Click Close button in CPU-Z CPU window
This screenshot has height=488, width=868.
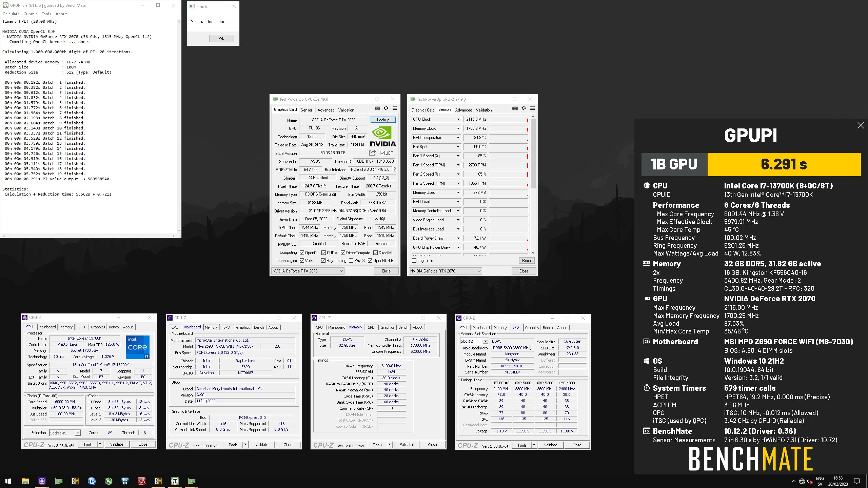143,444
